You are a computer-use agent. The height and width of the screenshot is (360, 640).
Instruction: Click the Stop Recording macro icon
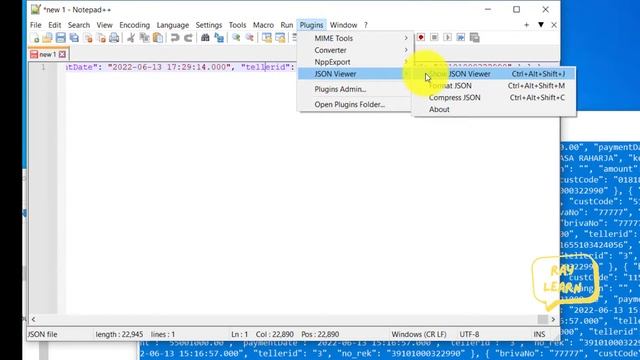tap(434, 38)
